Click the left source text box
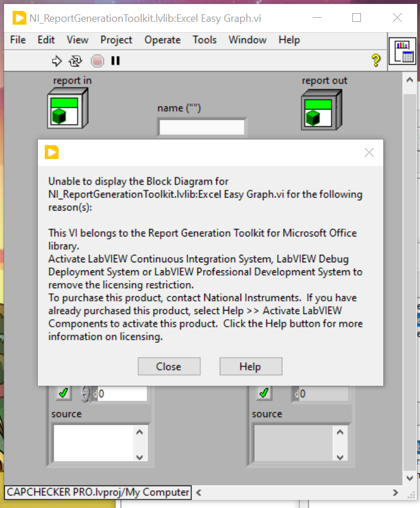The height and width of the screenshot is (508, 420). 94,443
